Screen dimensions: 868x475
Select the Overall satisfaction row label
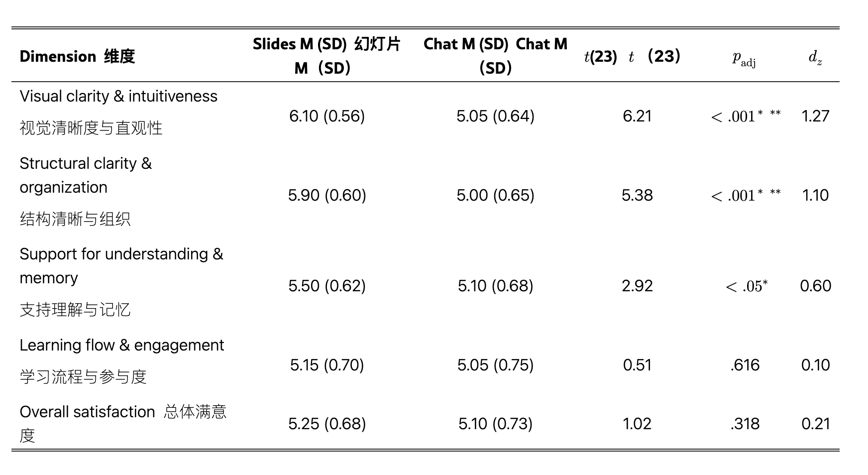(x=87, y=412)
